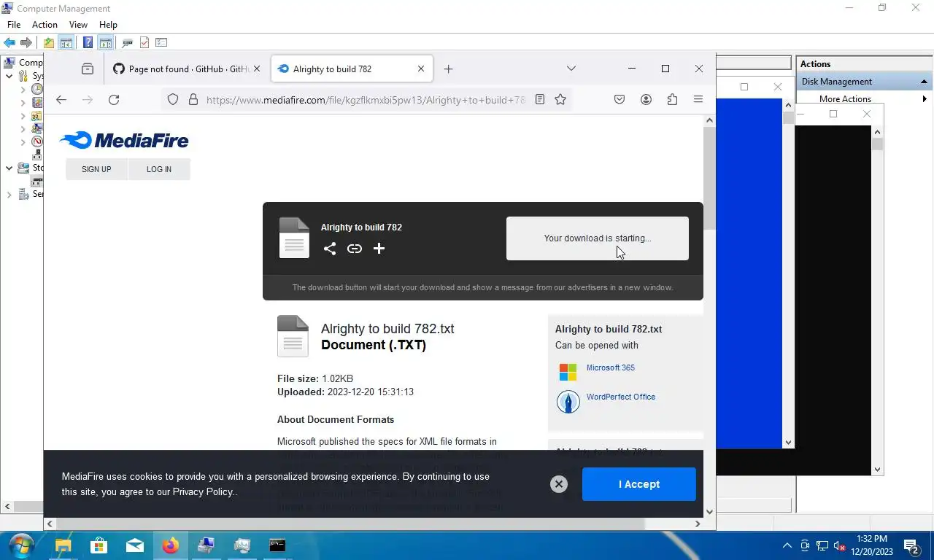Open the File menu
The width and height of the screenshot is (934, 560).
pyautogui.click(x=14, y=25)
